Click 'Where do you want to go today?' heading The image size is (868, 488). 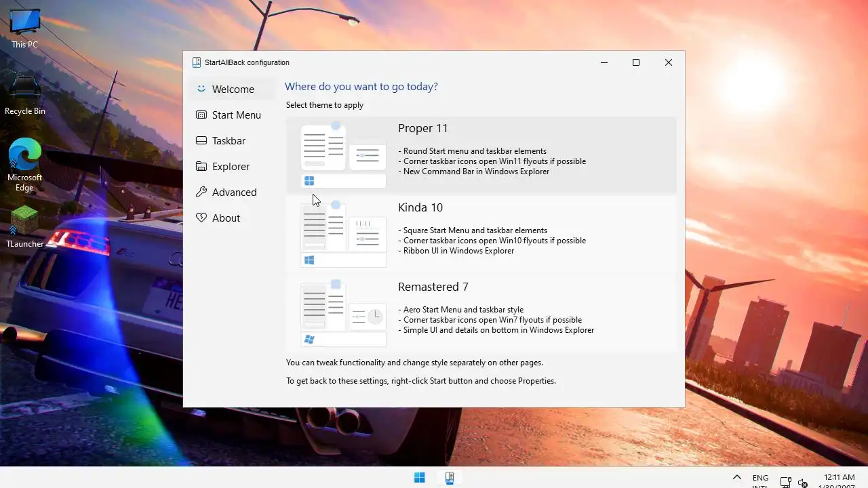tap(361, 87)
